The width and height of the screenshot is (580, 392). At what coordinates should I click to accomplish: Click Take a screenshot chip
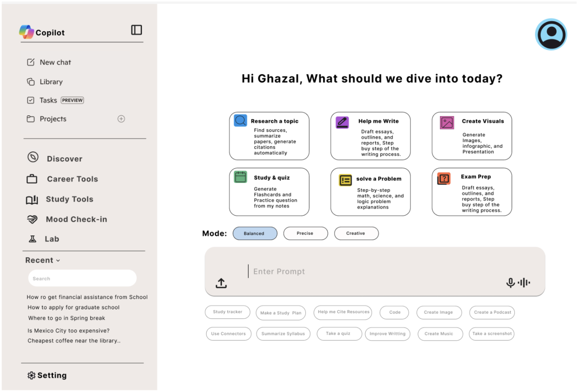pos(492,334)
